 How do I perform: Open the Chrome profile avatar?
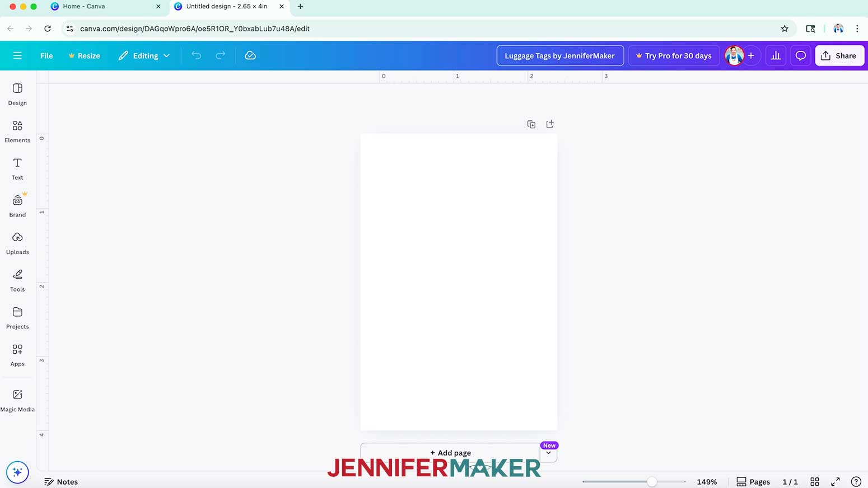pos(838,29)
